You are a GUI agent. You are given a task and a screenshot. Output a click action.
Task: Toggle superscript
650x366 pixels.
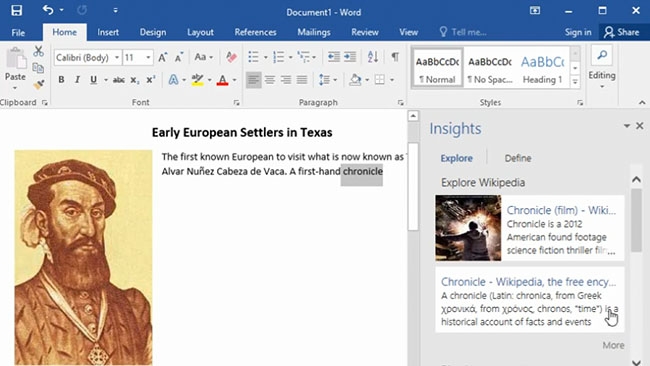pos(151,80)
